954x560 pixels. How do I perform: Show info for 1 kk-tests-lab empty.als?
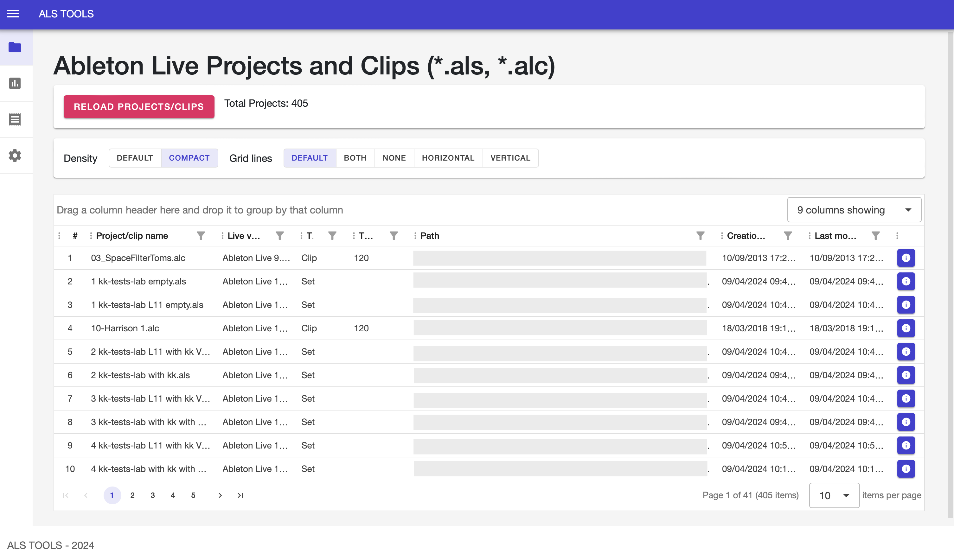tap(906, 281)
